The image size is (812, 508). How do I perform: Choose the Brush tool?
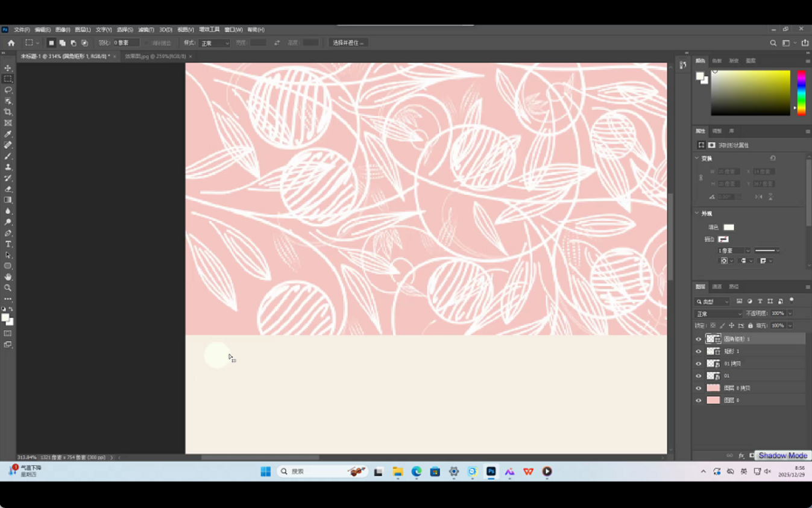pos(8,156)
